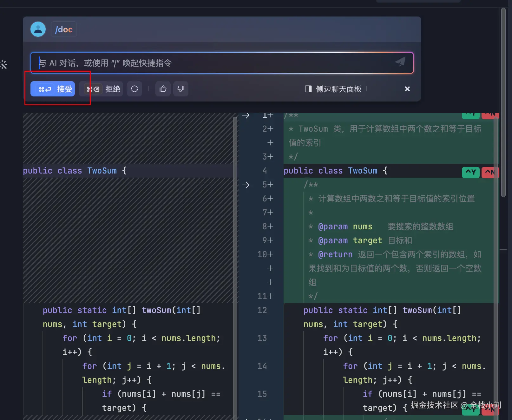Close the AI inline dialog
The height and width of the screenshot is (420, 512).
point(407,89)
